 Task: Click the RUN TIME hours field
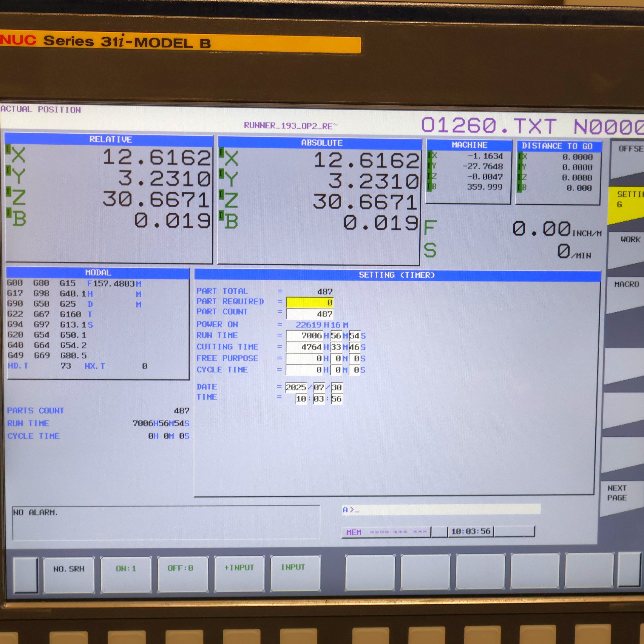[304, 336]
